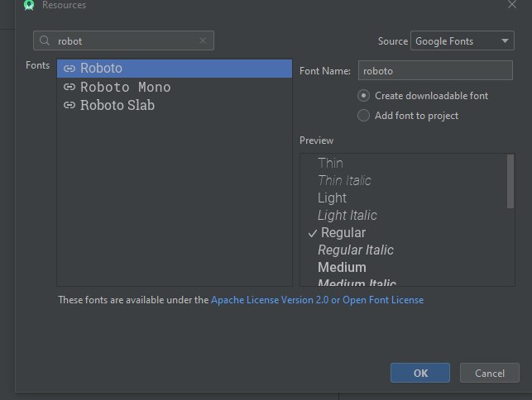
Task: Select Create downloadable font option
Action: [363, 96]
